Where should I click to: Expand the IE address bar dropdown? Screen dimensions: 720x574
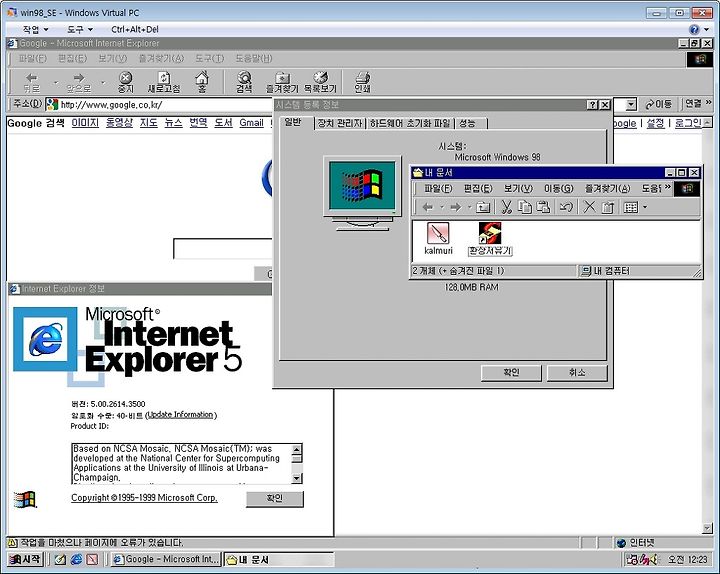[631, 105]
